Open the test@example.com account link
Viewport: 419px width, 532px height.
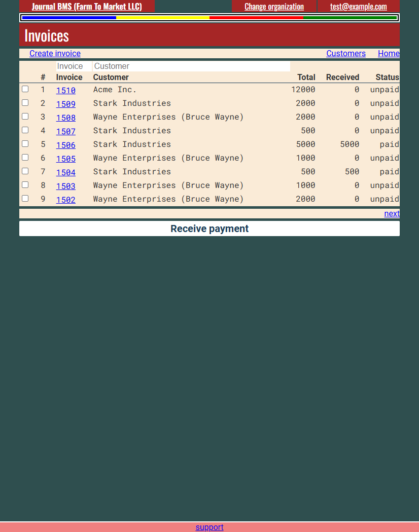(359, 7)
